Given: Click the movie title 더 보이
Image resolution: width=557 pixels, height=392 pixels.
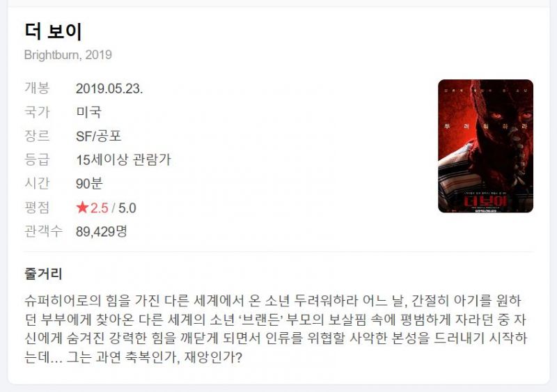Looking at the screenshot, I should (x=54, y=31).
